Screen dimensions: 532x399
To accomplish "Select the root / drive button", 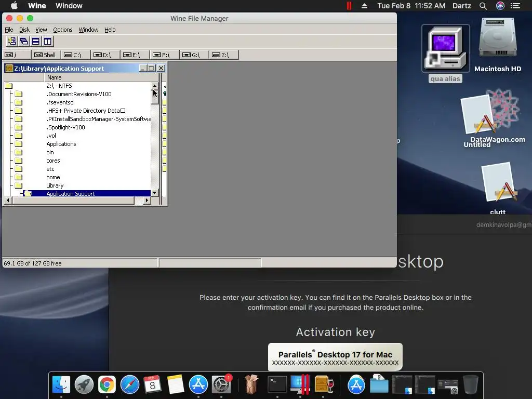I will click(17, 55).
